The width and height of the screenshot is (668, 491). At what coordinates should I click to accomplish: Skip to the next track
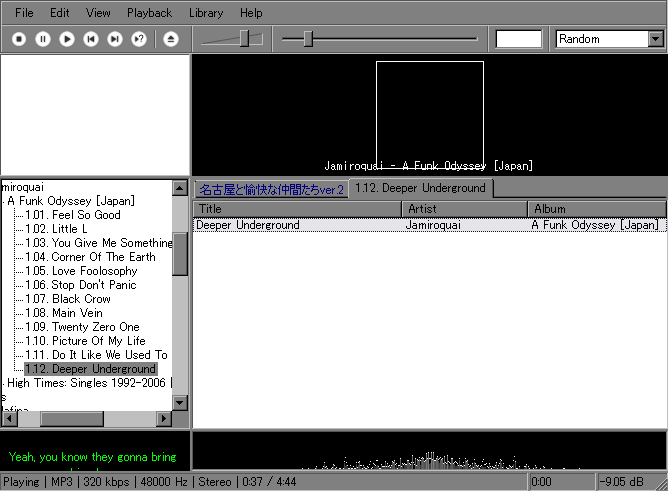[x=115, y=39]
